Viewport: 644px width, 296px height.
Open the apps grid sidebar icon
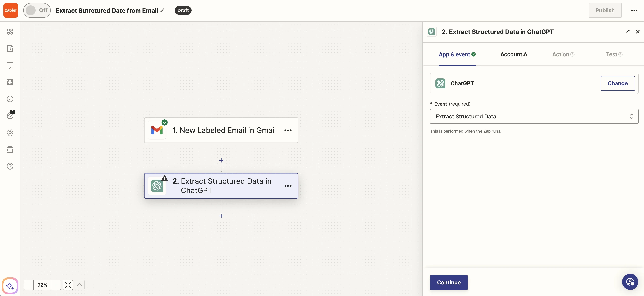tap(10, 31)
